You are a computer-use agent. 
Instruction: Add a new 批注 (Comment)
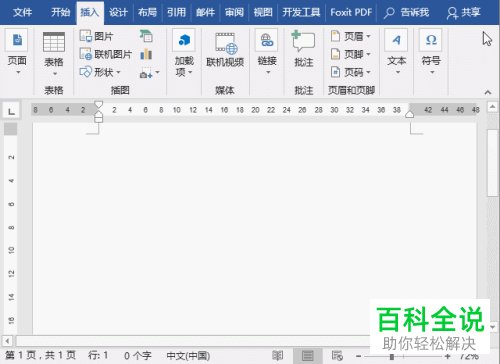click(303, 49)
